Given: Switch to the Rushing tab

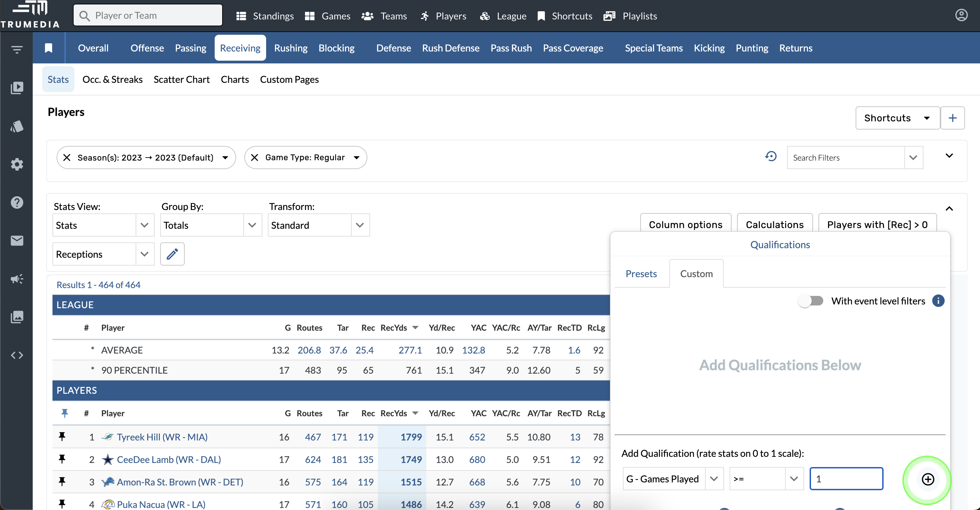Looking at the screenshot, I should [291, 48].
